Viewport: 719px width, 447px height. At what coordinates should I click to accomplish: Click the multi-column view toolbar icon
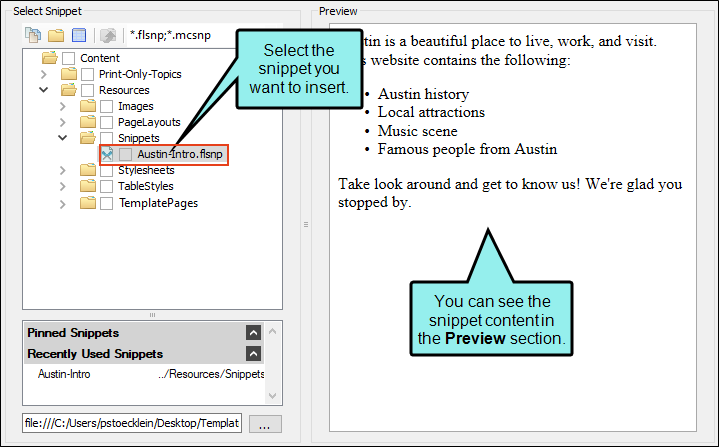[79, 35]
